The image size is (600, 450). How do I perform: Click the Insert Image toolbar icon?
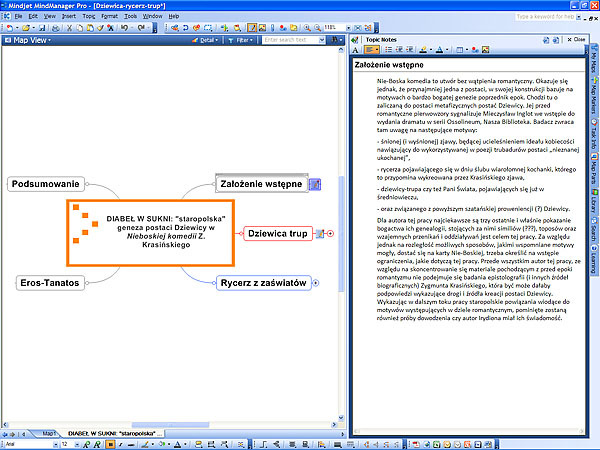click(262, 28)
